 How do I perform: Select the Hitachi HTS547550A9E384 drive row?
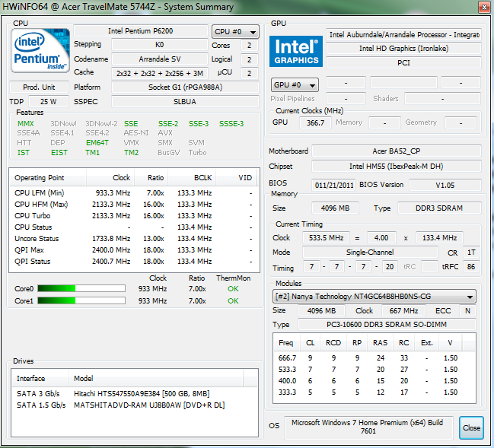pyautogui.click(x=135, y=394)
